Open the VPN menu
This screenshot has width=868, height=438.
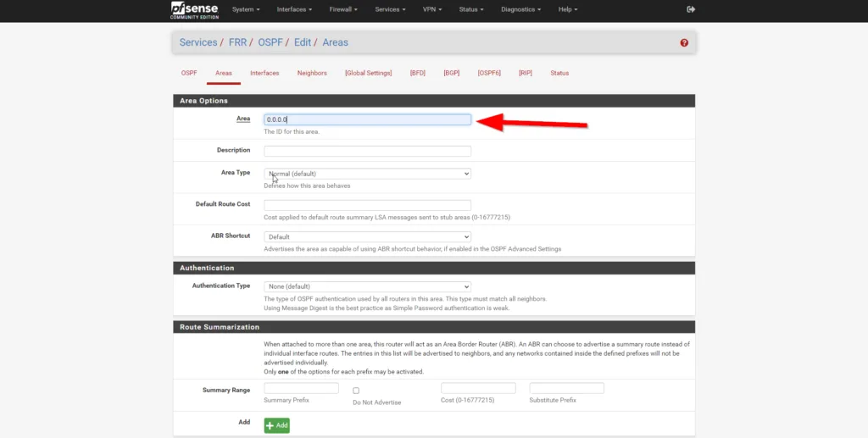431,9
